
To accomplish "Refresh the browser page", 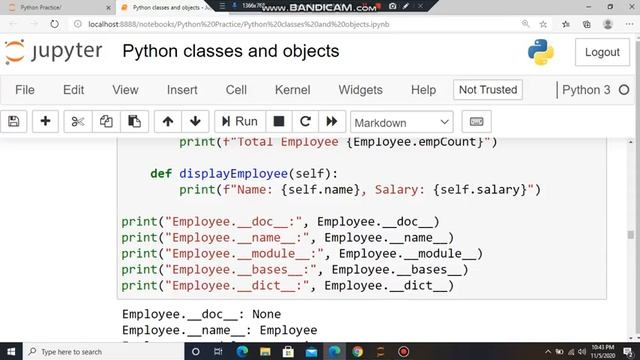I will 54,24.
